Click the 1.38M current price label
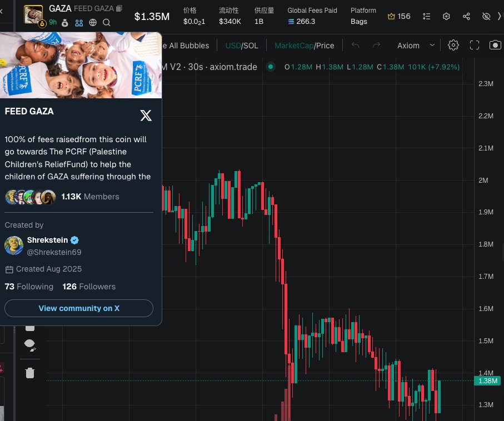This screenshot has width=504, height=421. pyautogui.click(x=487, y=381)
